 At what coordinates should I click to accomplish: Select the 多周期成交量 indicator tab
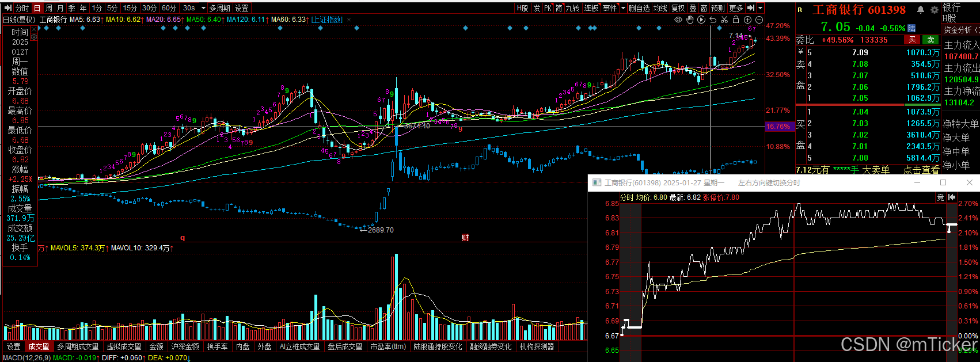78,346
